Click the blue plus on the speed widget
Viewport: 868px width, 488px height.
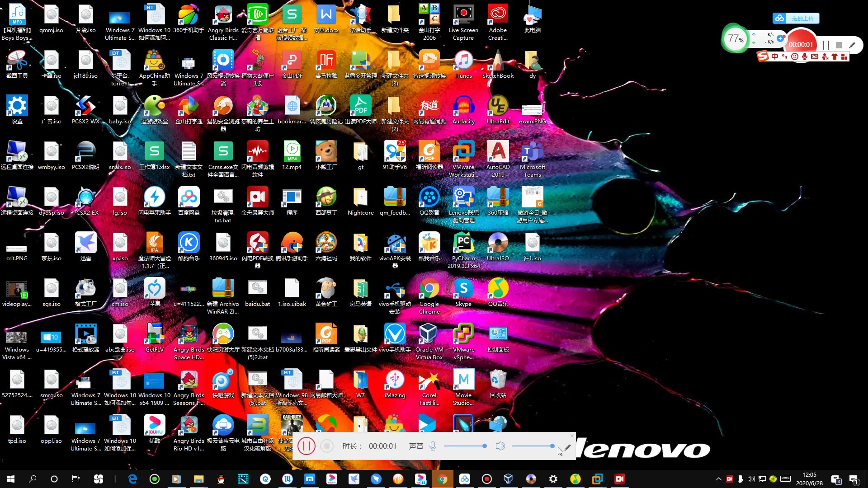click(780, 38)
